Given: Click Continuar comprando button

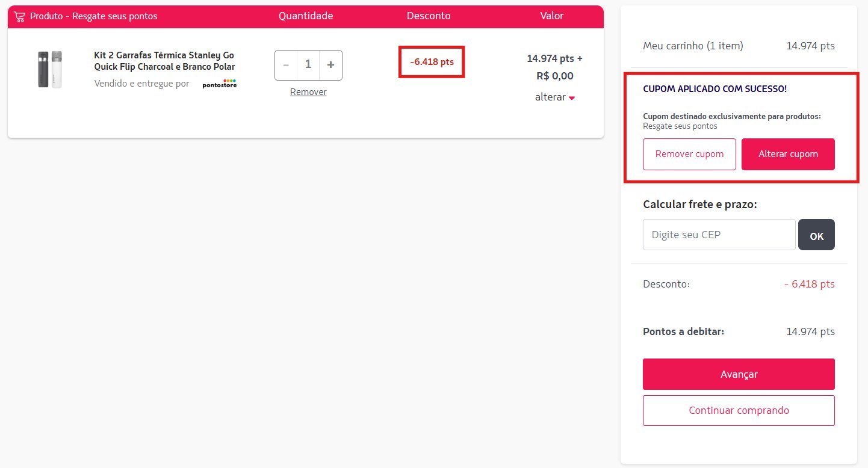Looking at the screenshot, I should 739,410.
